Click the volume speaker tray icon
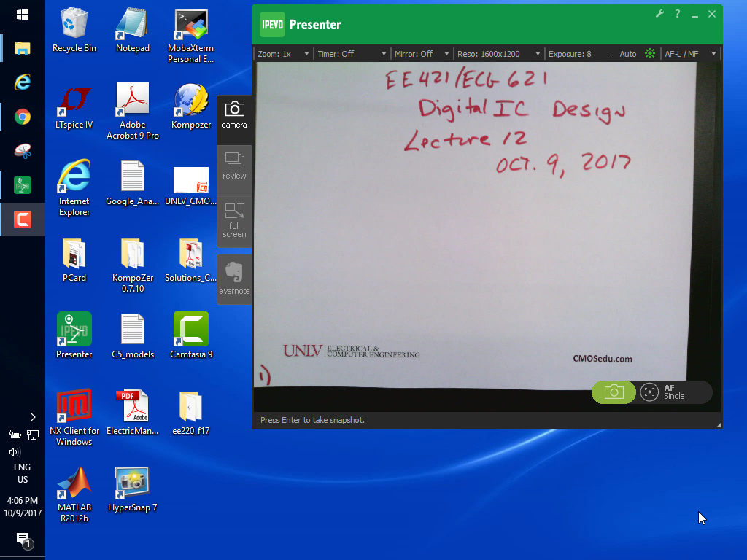 pyautogui.click(x=15, y=452)
